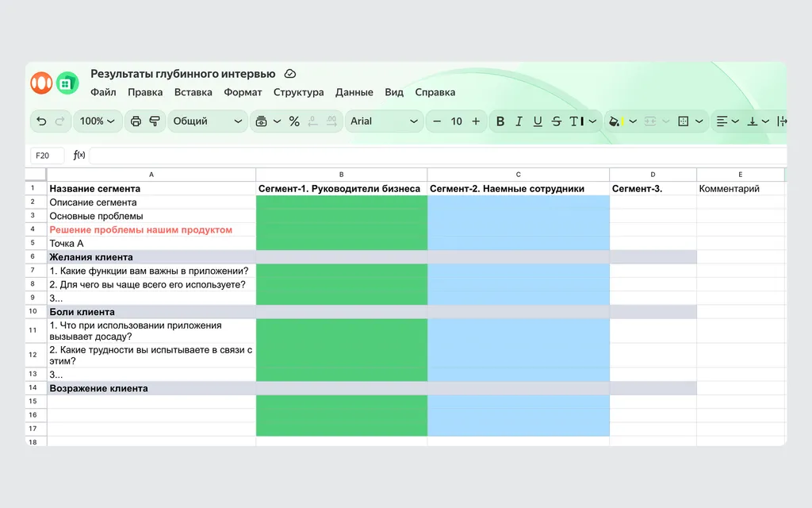Viewport: 812px width, 508px height.
Task: Undo the last action
Action: point(41,121)
